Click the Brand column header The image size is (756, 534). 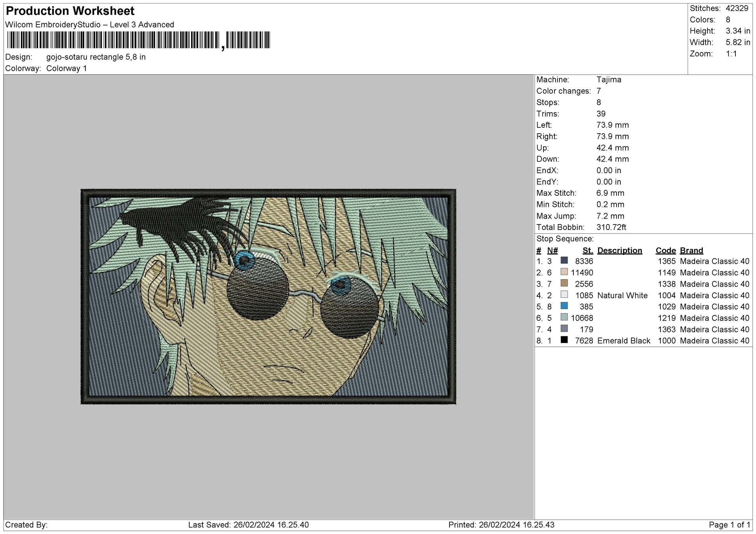pyautogui.click(x=691, y=250)
